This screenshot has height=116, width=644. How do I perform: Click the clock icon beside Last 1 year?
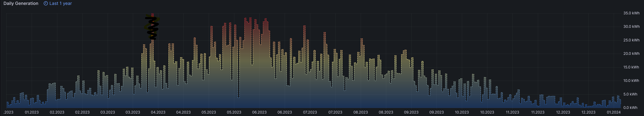pos(46,3)
